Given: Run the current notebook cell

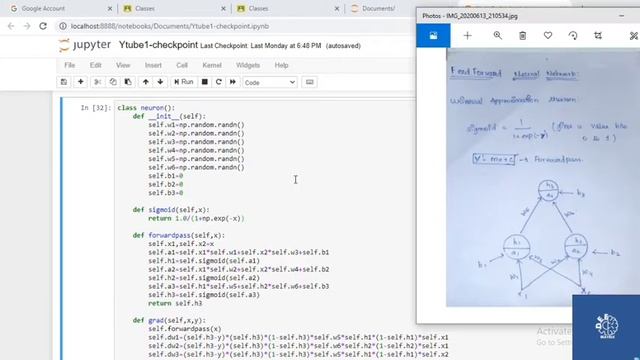Looking at the screenshot, I should [184, 82].
